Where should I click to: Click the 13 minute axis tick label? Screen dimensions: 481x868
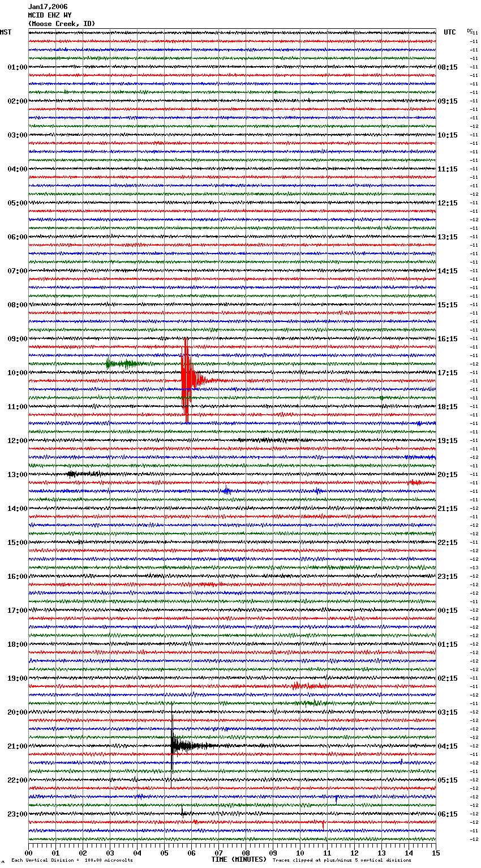(x=382, y=853)
